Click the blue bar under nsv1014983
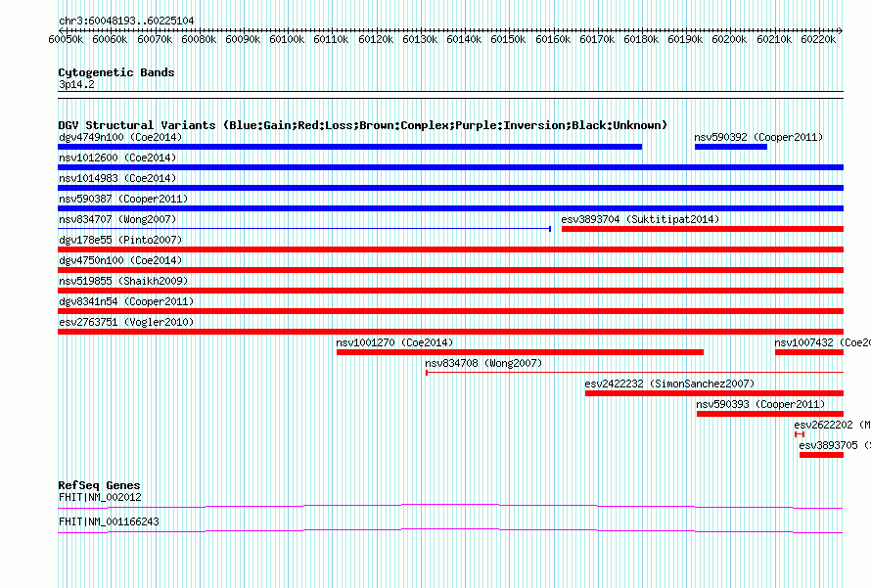Screen dimensions: 871x588 point(450,188)
